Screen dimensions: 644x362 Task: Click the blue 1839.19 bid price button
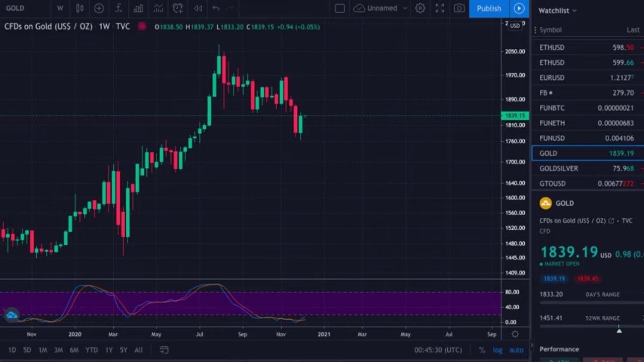[554, 279]
